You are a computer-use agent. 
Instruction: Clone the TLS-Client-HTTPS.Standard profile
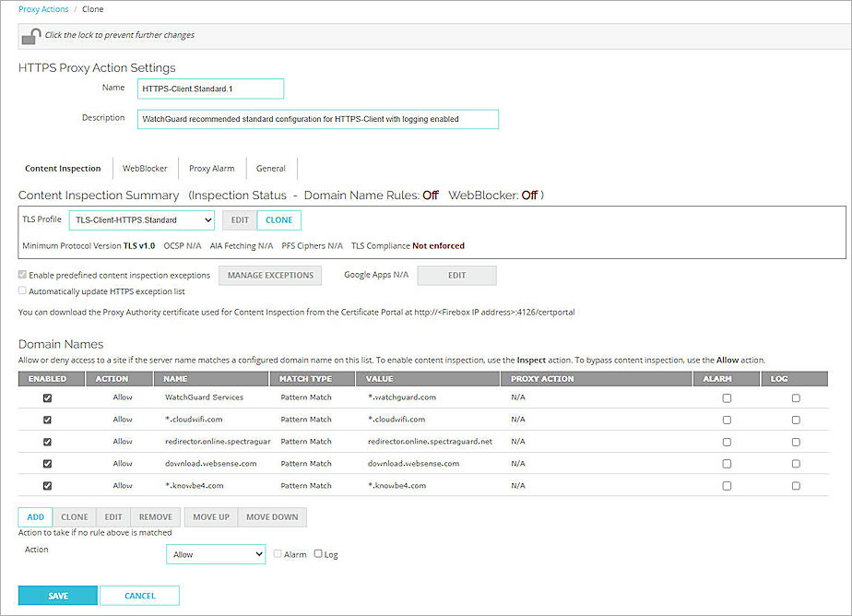pyautogui.click(x=278, y=219)
